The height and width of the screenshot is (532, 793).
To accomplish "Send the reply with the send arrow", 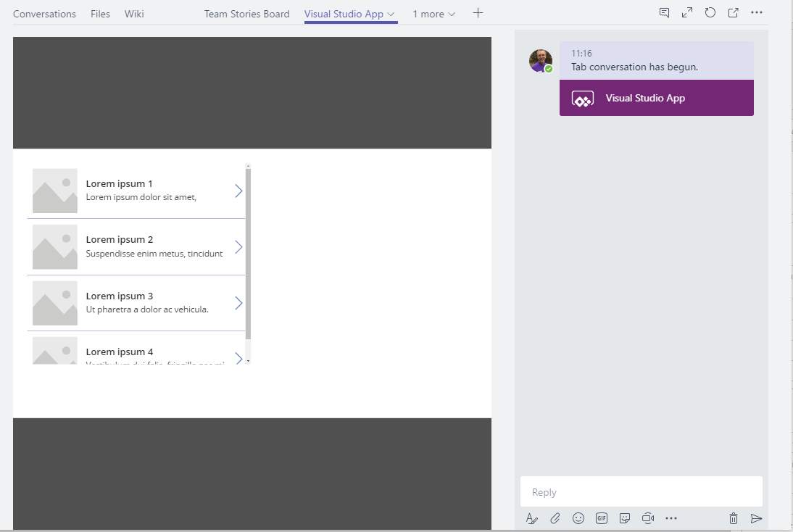I will 757,518.
